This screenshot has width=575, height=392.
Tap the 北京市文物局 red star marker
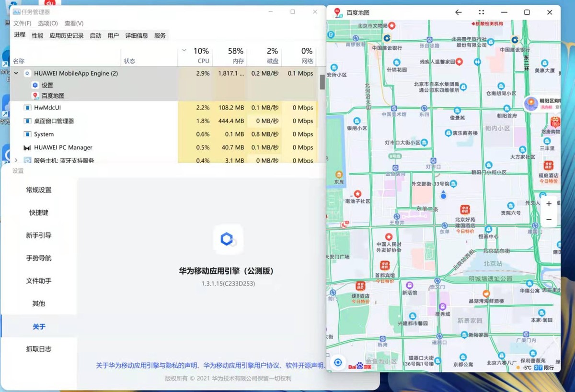pyautogui.click(x=391, y=25)
